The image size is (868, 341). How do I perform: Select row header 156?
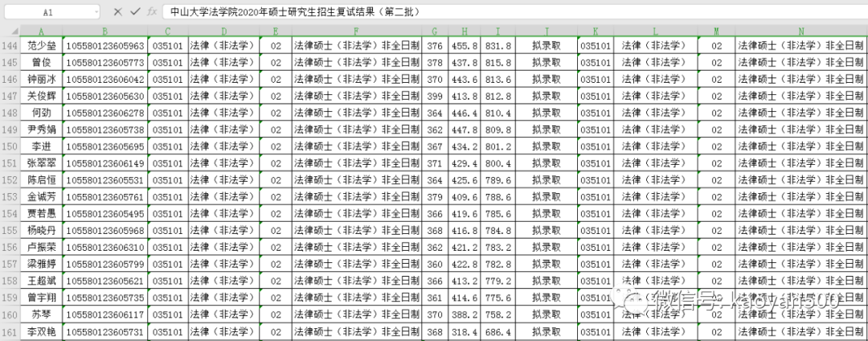point(10,247)
